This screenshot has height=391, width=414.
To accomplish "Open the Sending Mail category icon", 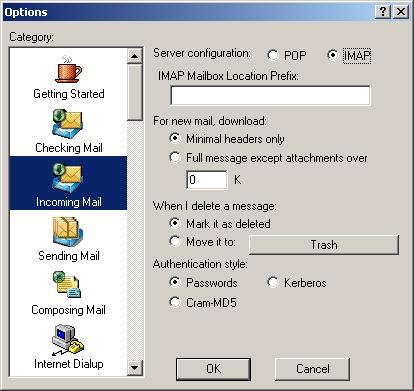I will [67, 232].
